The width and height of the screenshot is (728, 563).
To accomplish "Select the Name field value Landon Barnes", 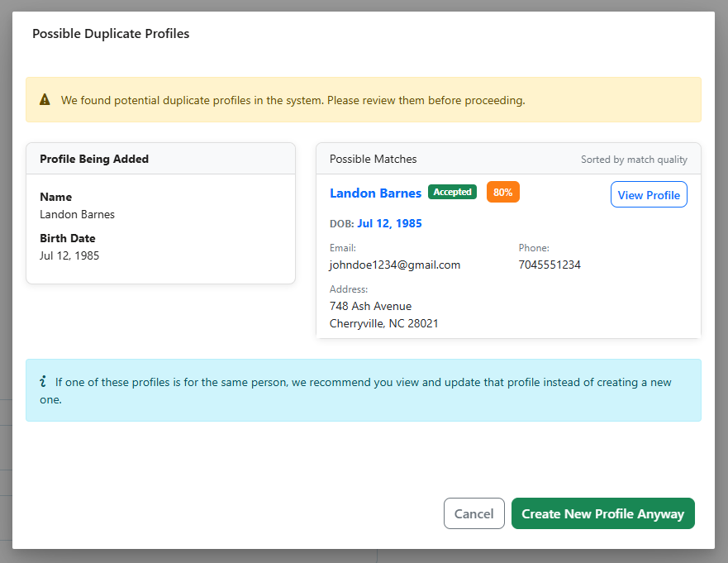I will [76, 214].
